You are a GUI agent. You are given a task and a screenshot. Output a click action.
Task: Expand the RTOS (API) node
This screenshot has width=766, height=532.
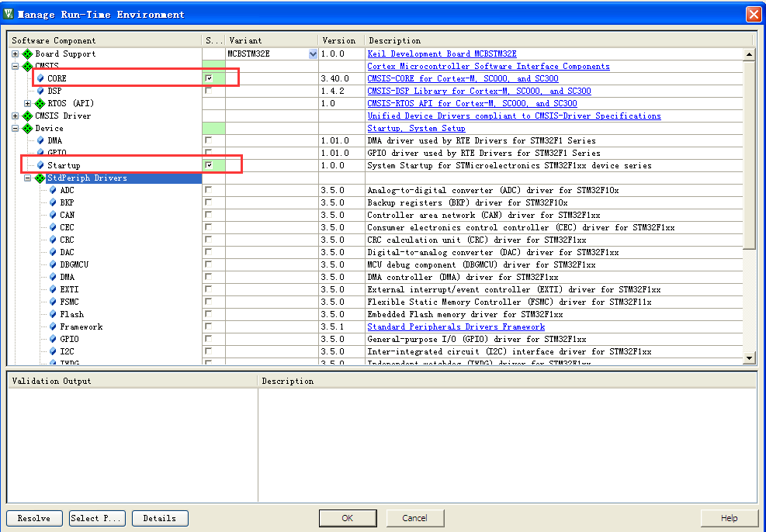click(x=28, y=103)
